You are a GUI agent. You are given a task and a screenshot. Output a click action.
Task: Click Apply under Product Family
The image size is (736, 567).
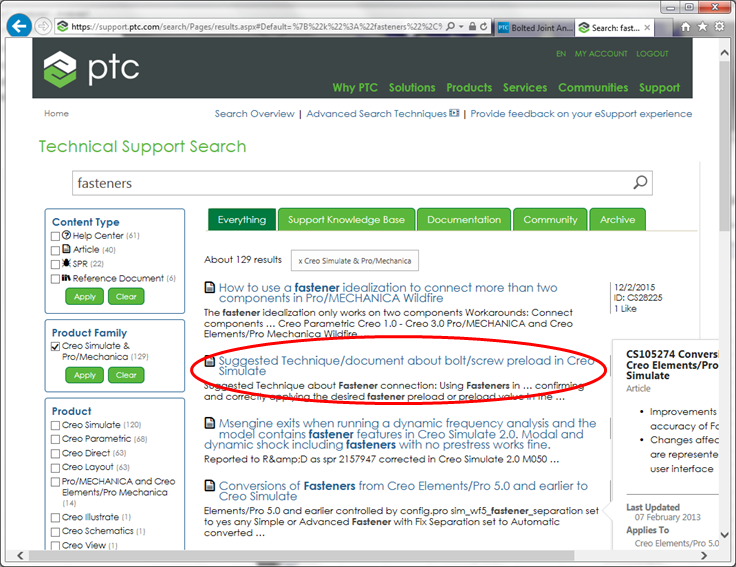click(84, 375)
